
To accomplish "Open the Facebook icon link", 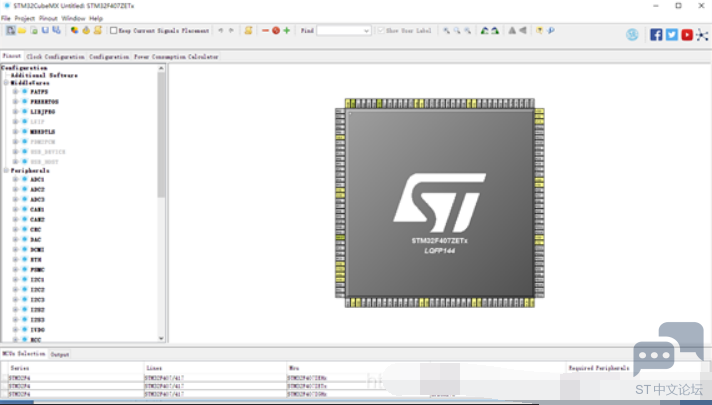I will coord(656,35).
